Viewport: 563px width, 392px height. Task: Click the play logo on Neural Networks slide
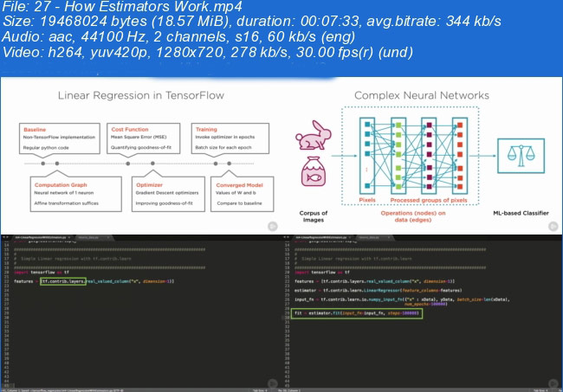(x=549, y=225)
